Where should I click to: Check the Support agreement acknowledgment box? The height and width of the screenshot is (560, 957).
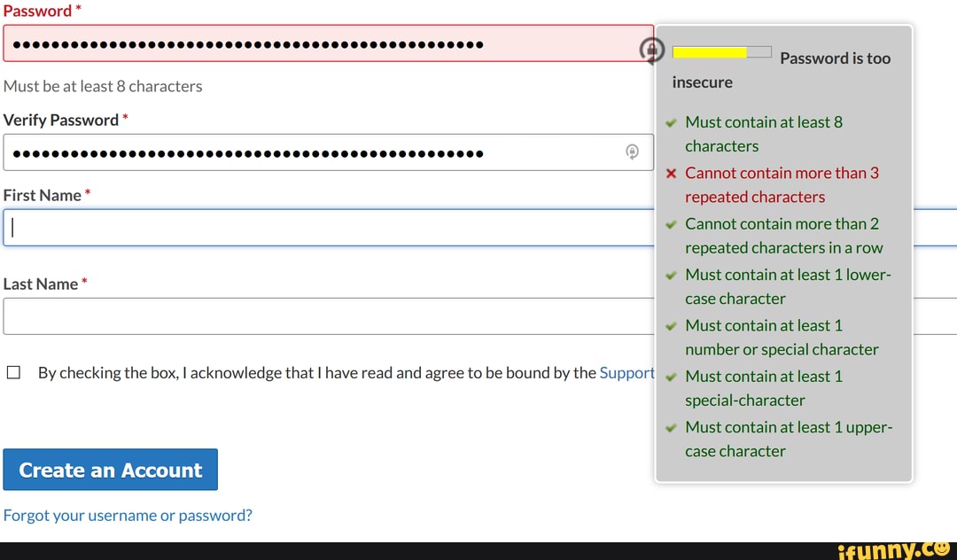[x=13, y=371]
